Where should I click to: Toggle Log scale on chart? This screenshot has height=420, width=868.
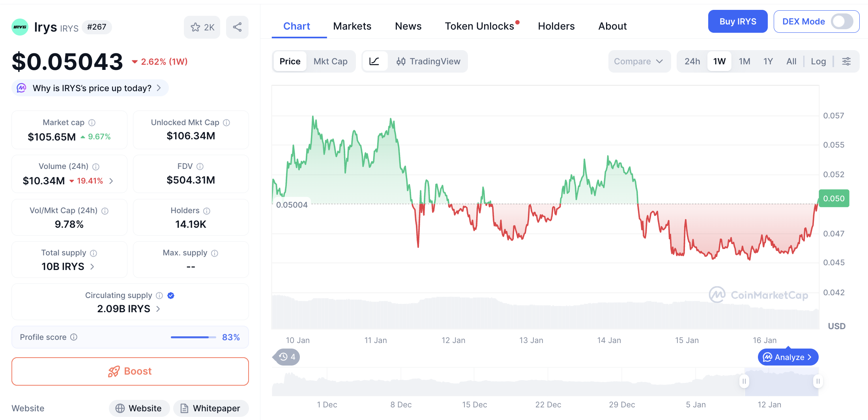[x=818, y=61]
